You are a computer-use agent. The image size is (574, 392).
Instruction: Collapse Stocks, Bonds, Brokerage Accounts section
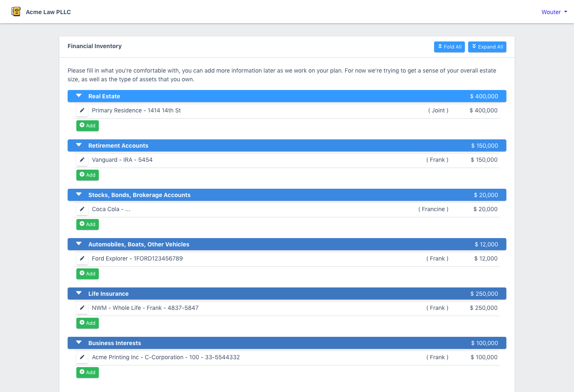[x=79, y=195]
